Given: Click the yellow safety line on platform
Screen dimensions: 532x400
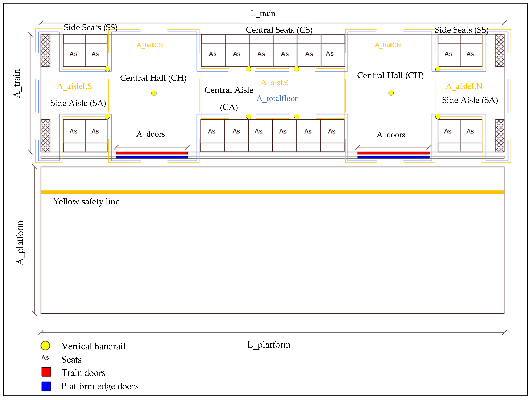Looking at the screenshot, I should 272,192.
